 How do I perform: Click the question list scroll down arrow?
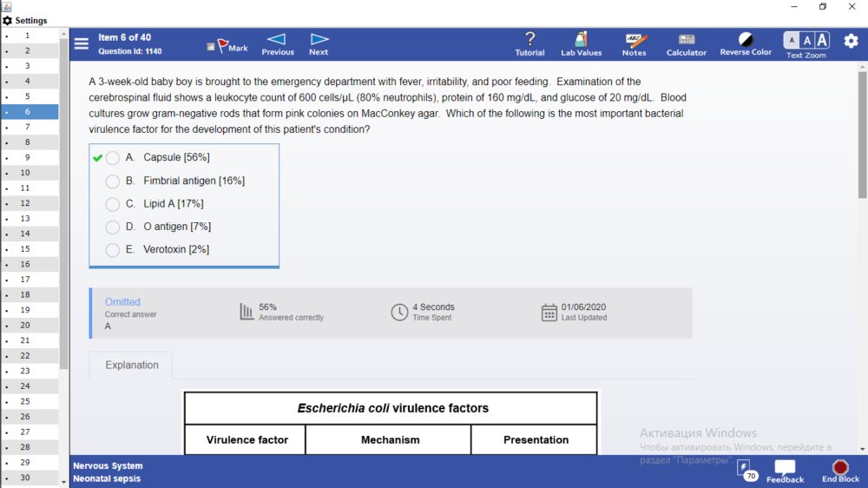(x=63, y=482)
